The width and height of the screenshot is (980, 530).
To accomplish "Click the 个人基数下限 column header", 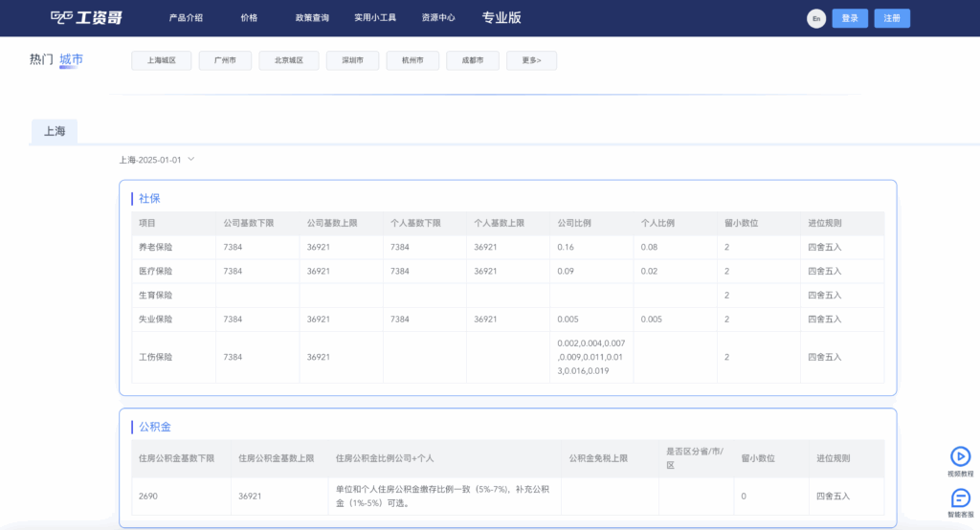I will [x=415, y=223].
